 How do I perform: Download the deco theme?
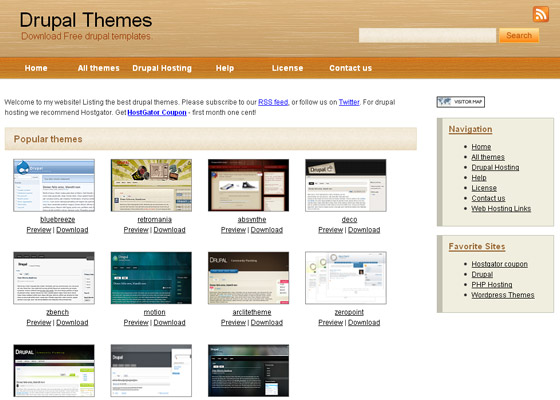coord(364,230)
